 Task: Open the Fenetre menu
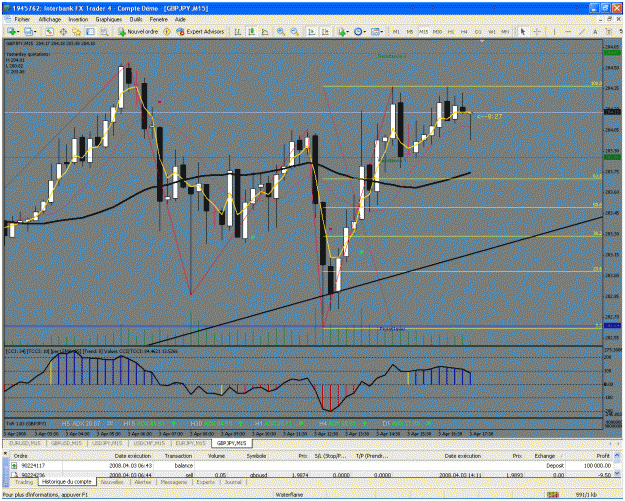click(x=159, y=19)
